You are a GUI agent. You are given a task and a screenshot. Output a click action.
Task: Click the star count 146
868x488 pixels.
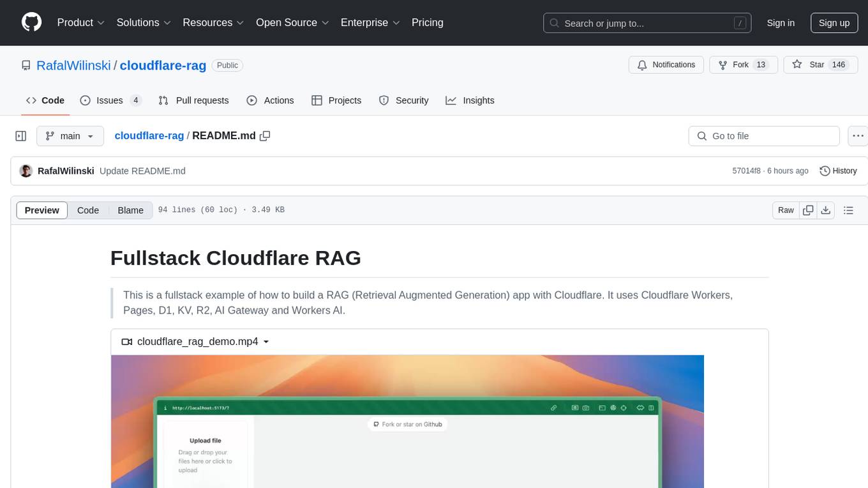(x=839, y=65)
